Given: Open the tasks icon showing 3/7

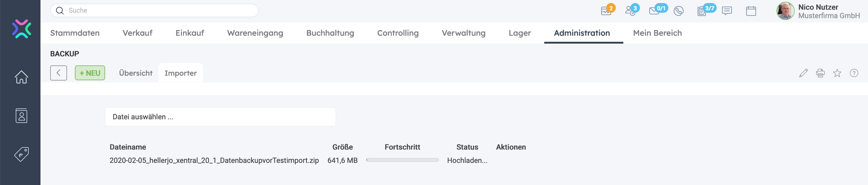Looking at the screenshot, I should pos(702,11).
